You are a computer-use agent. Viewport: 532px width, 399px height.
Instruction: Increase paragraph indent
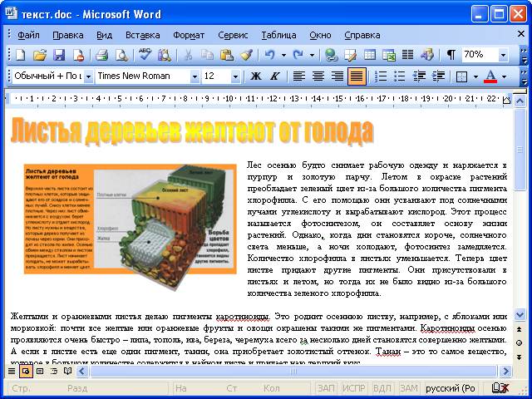tap(438, 76)
